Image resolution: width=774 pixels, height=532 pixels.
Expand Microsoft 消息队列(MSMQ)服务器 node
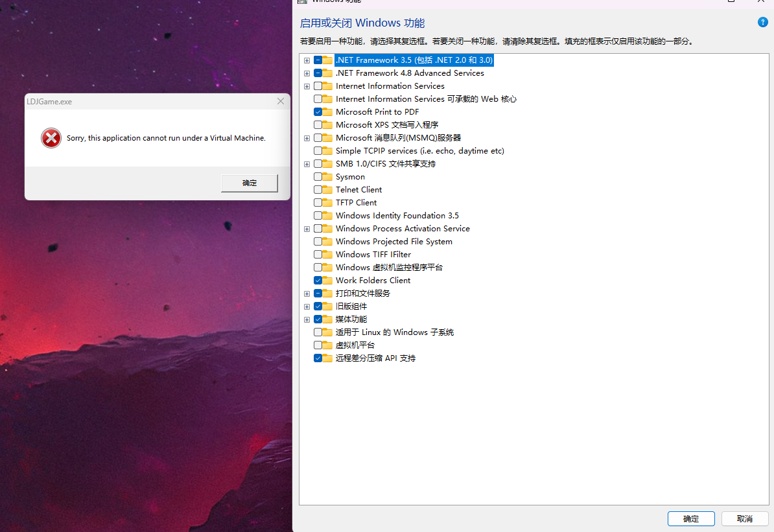tap(307, 138)
